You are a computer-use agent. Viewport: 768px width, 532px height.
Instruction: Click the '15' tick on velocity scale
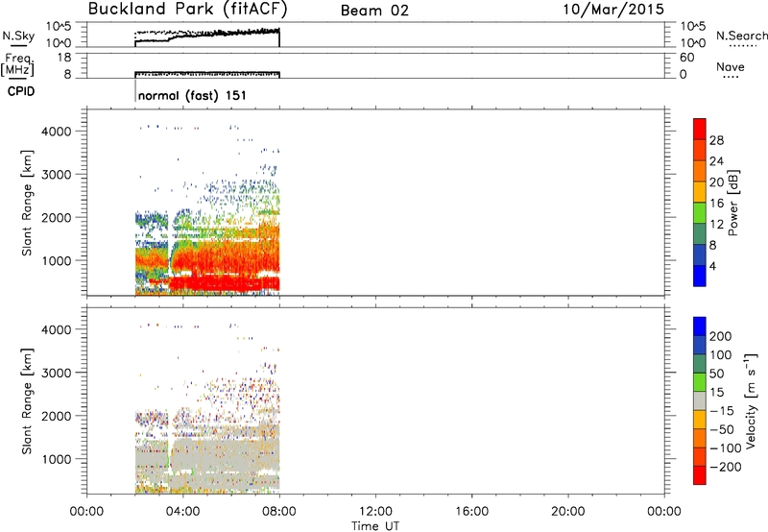coord(716,393)
